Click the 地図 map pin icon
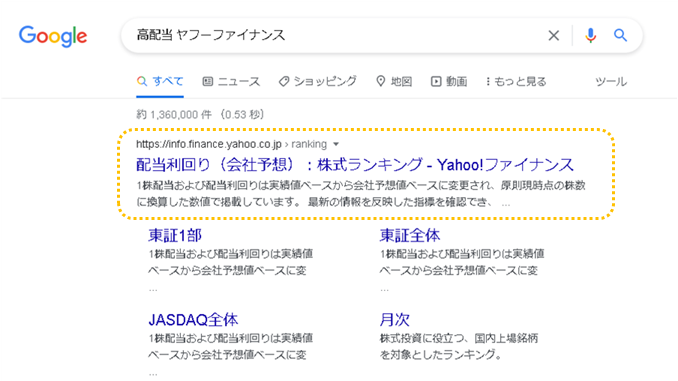The width and height of the screenshot is (678, 381). click(x=381, y=81)
